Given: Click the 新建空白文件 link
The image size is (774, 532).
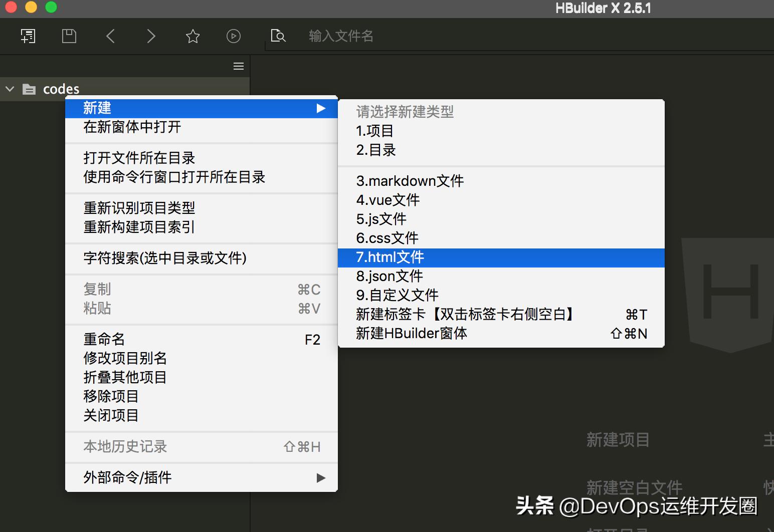Looking at the screenshot, I should (x=634, y=487).
